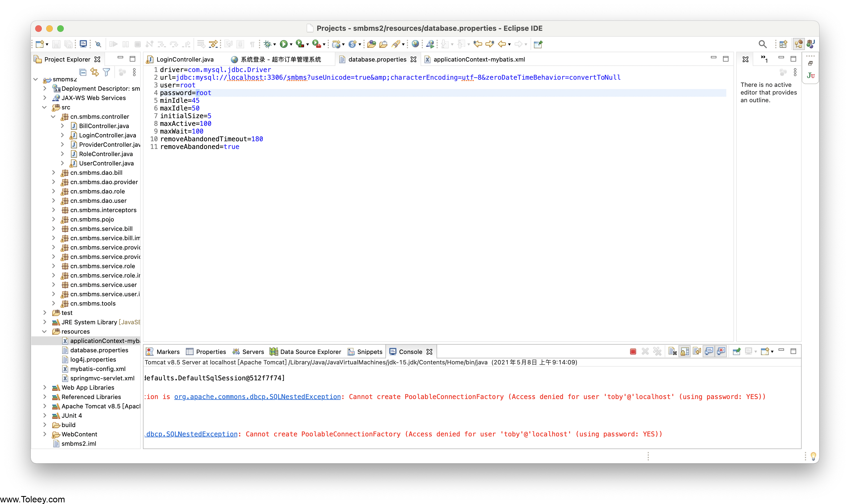Toggle Word Wrap in Console

[696, 351]
